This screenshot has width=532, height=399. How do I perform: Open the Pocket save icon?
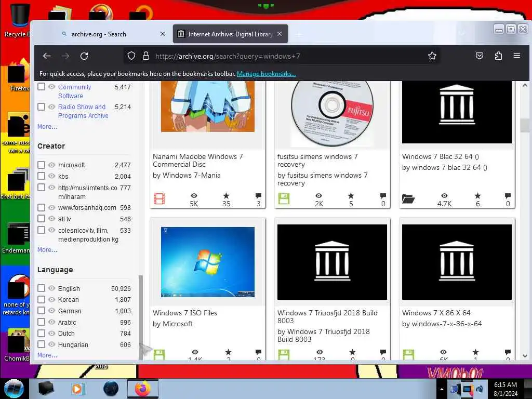point(480,56)
